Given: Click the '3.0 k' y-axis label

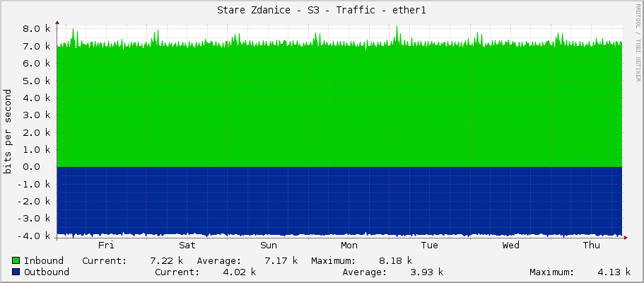Looking at the screenshot, I should tap(37, 115).
